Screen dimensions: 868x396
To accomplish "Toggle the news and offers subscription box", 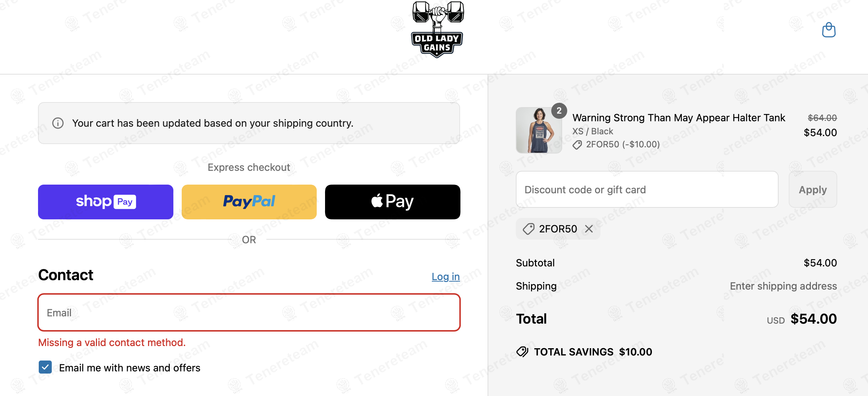I will (45, 367).
